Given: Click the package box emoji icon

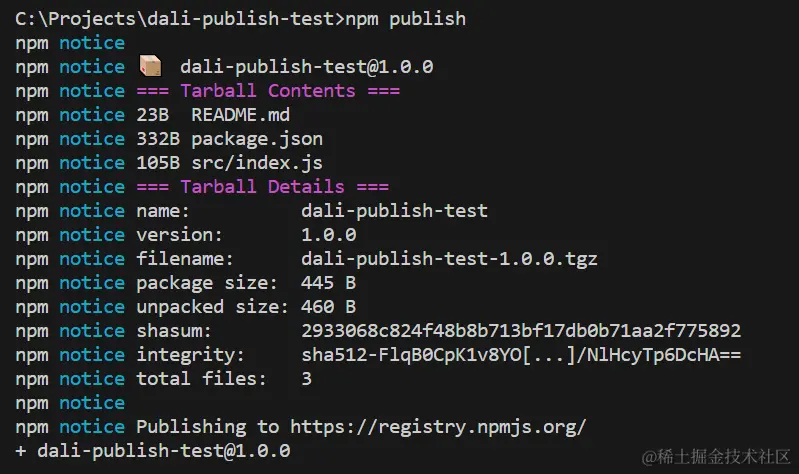Looking at the screenshot, I should click(x=150, y=66).
